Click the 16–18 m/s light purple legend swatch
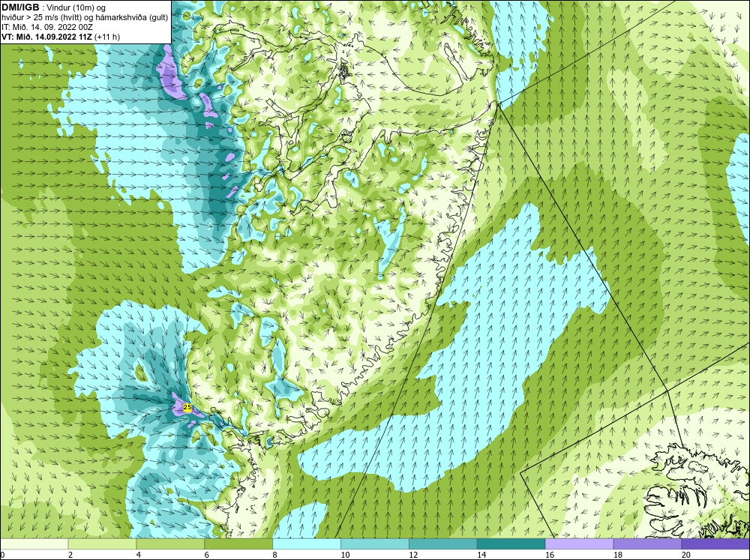Image resolution: width=750 pixels, height=560 pixels. tap(579, 544)
